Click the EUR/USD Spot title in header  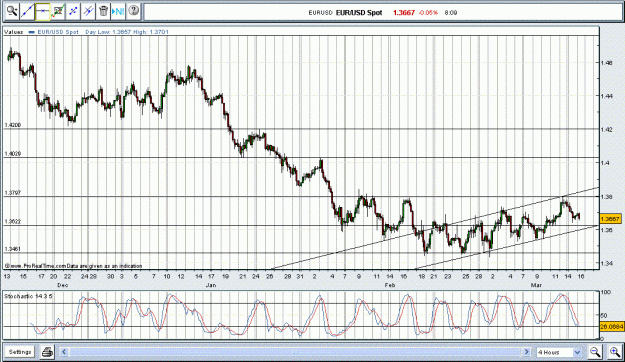pyautogui.click(x=359, y=13)
